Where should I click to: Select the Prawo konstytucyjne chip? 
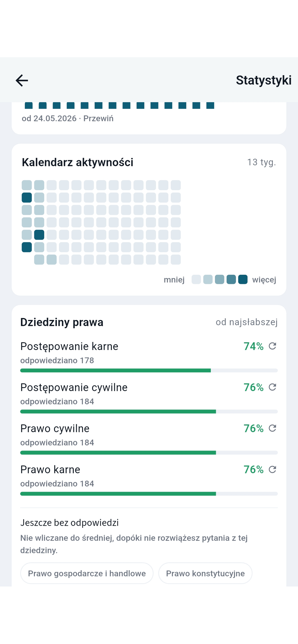205,573
